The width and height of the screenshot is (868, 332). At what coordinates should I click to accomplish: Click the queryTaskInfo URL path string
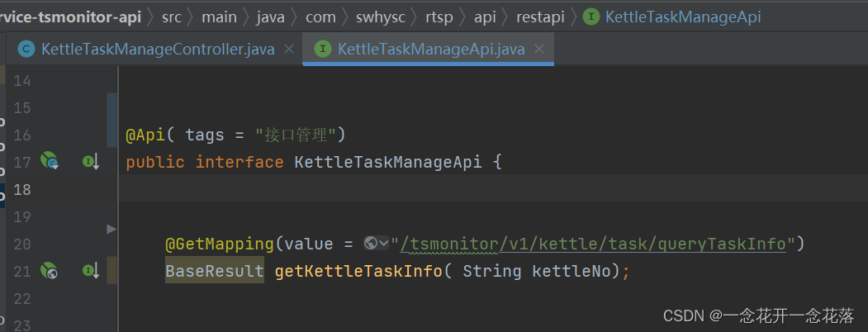tap(592, 244)
